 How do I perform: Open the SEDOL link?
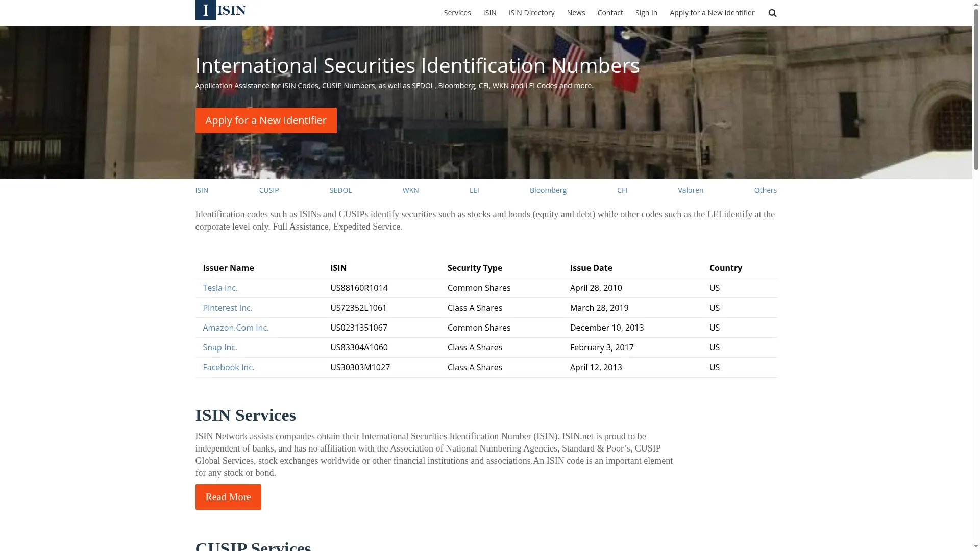(340, 190)
